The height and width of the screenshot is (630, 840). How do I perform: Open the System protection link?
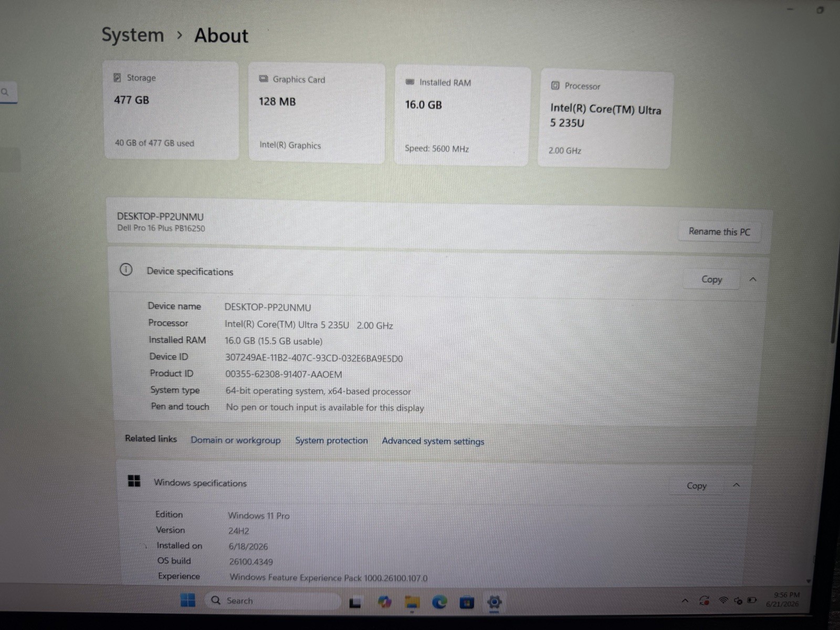[x=331, y=440]
